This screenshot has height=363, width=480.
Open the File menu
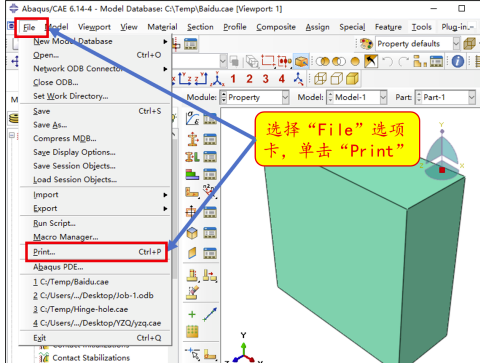coord(29,27)
